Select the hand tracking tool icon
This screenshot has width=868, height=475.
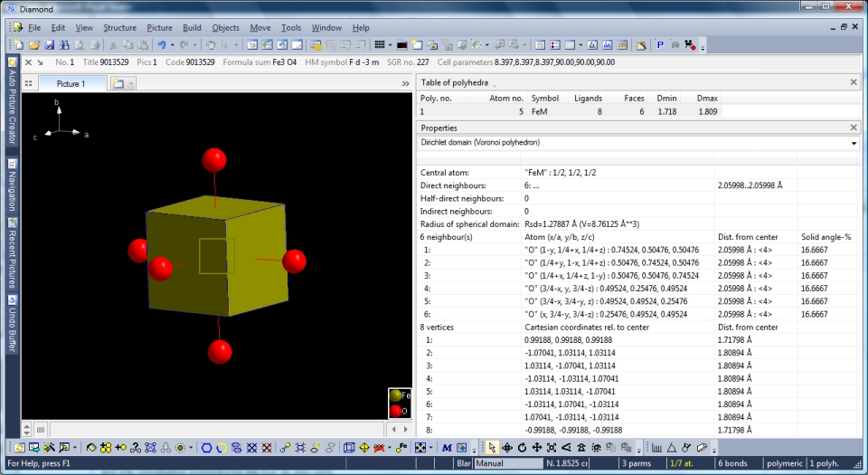[x=210, y=44]
